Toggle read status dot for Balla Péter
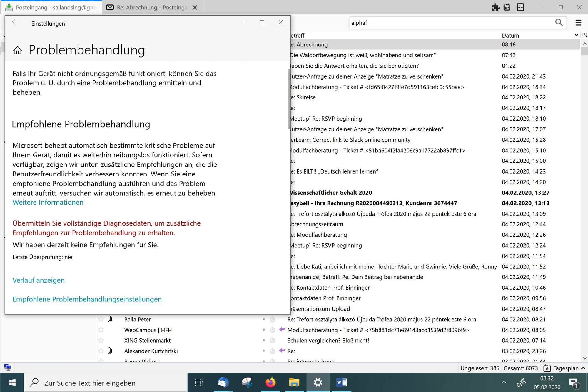The image size is (588, 392). (264, 319)
